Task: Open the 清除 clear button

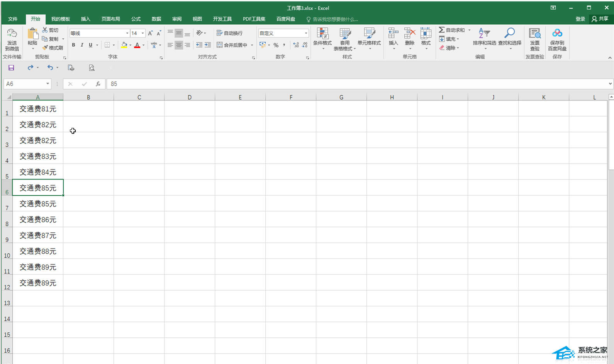Action: pos(449,48)
